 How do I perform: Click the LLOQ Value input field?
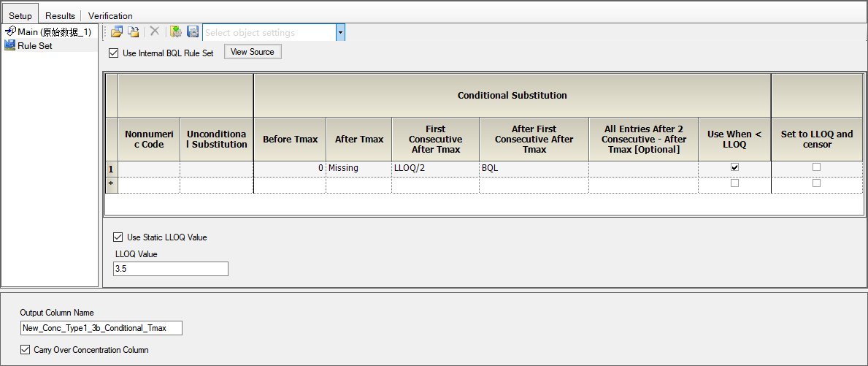(x=171, y=269)
